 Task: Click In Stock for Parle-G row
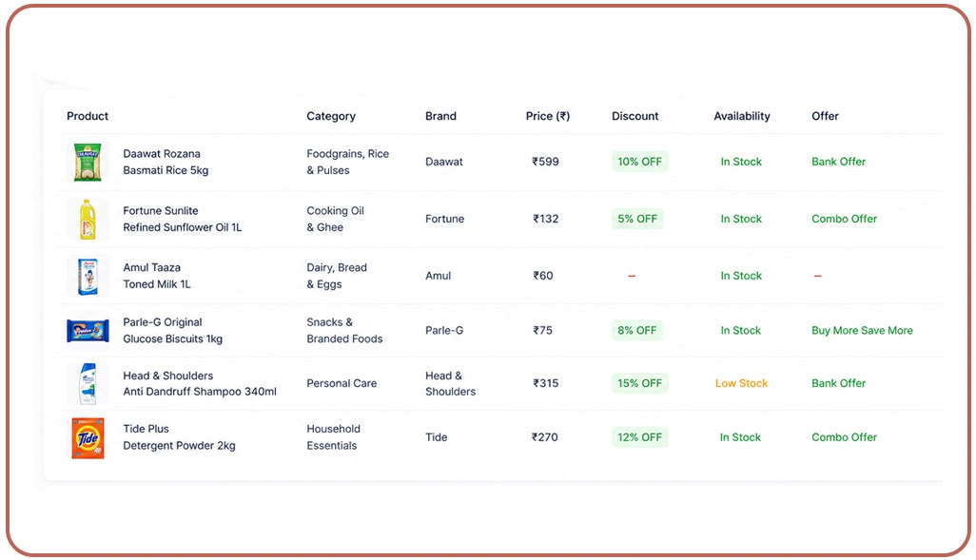pos(741,331)
